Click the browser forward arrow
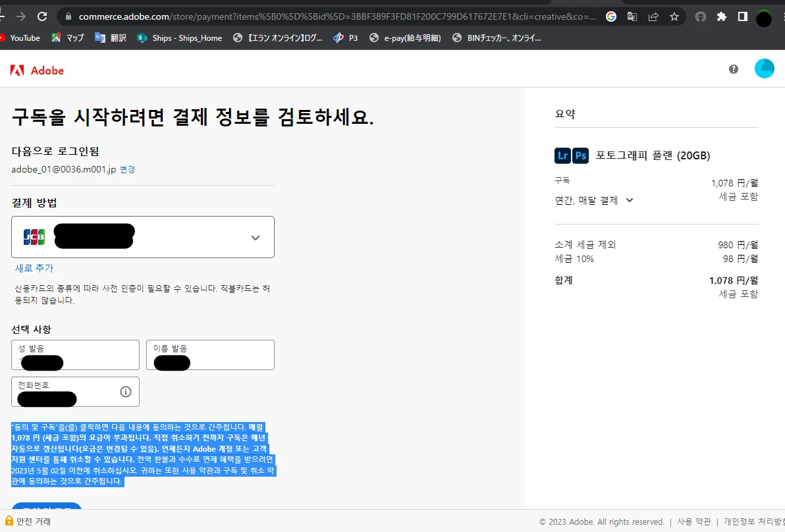Screen dimensions: 785x532 coord(21,16)
